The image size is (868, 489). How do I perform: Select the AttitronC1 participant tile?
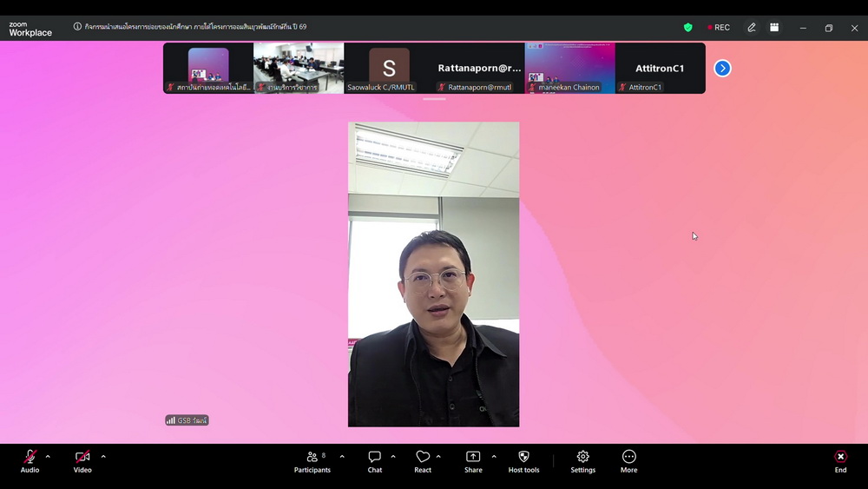coord(660,68)
